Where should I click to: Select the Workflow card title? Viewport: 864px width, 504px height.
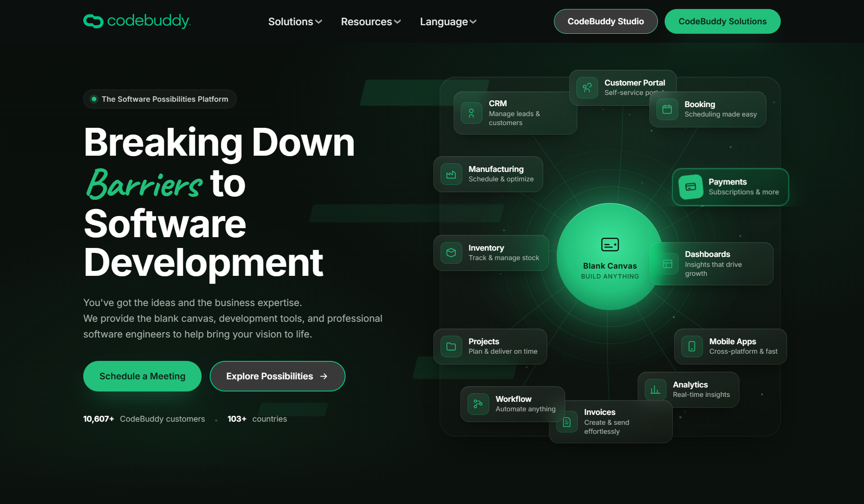[513, 399]
